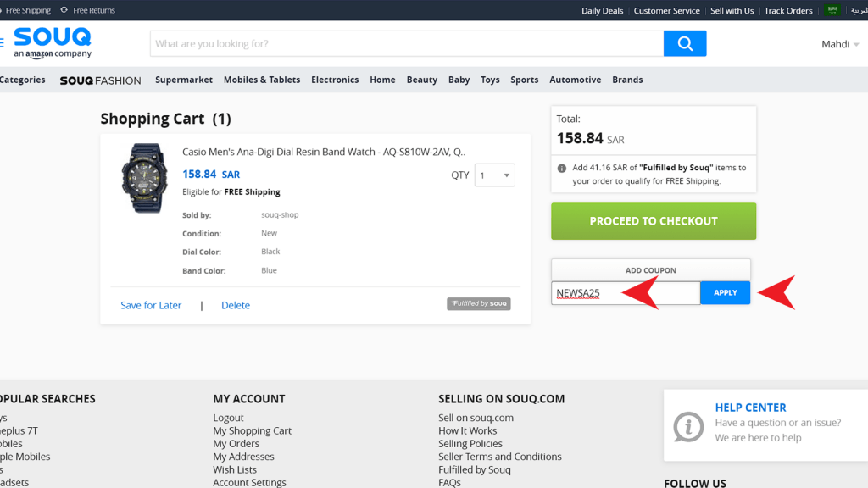
Task: Switch to the Electronics category tab
Action: tap(335, 80)
